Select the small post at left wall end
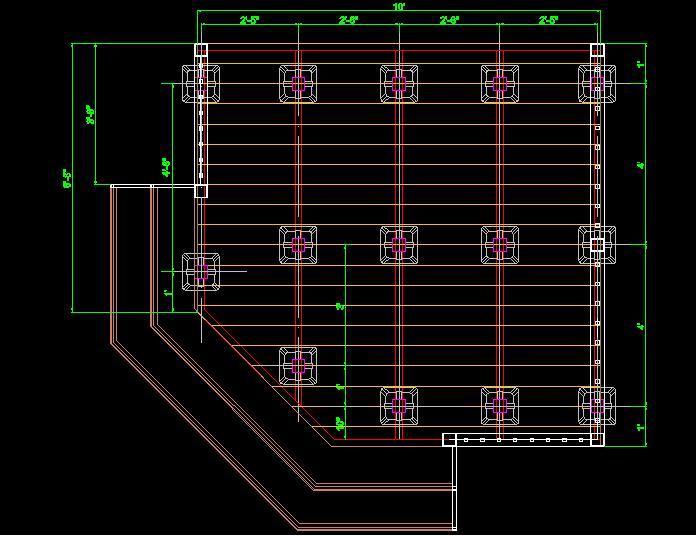The height and width of the screenshot is (536, 696). point(201,190)
